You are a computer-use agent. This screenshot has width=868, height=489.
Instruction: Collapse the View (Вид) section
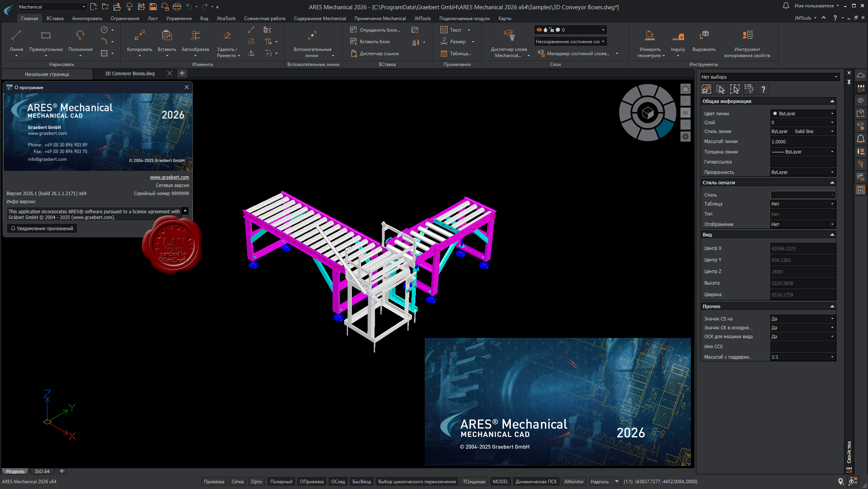pyautogui.click(x=832, y=234)
